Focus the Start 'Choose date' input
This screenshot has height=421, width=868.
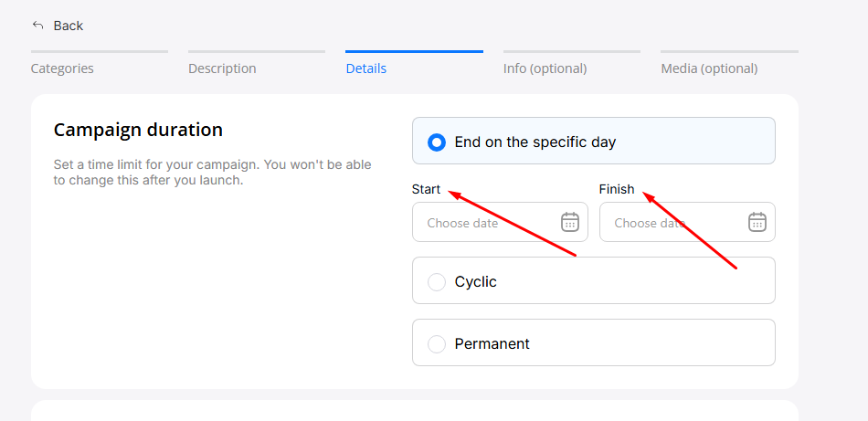tap(484, 223)
